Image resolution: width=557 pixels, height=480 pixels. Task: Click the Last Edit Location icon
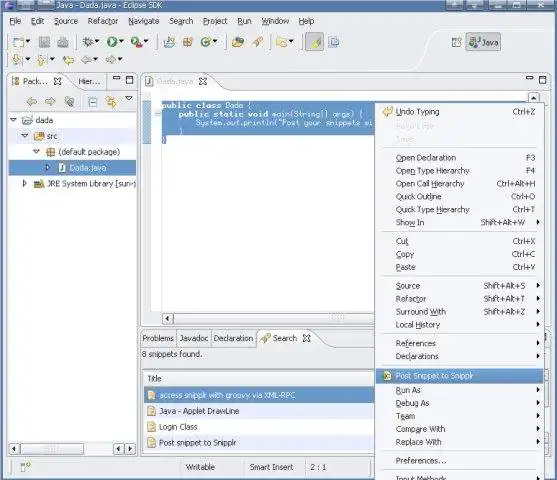(68, 60)
